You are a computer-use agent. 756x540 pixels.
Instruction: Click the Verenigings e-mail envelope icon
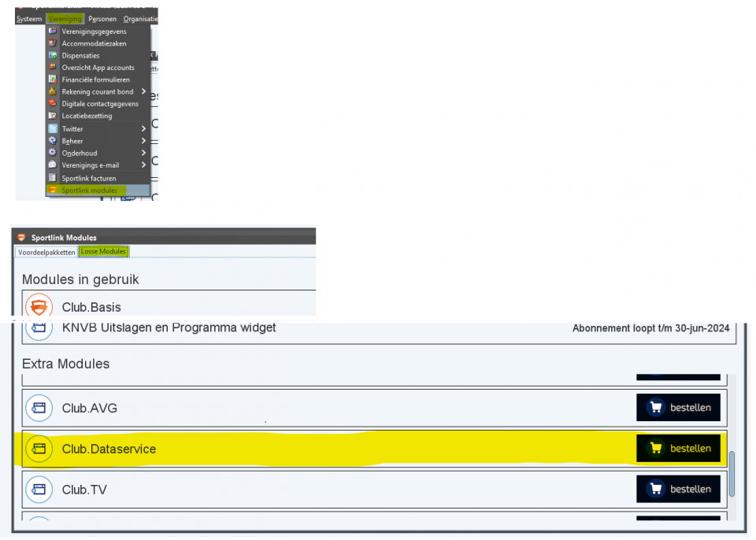coord(53,165)
